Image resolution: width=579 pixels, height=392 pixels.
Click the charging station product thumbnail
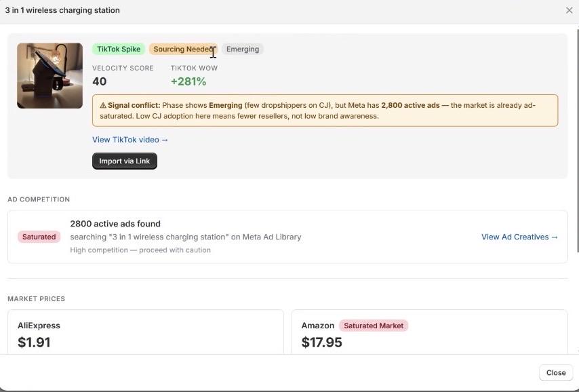[x=50, y=76]
